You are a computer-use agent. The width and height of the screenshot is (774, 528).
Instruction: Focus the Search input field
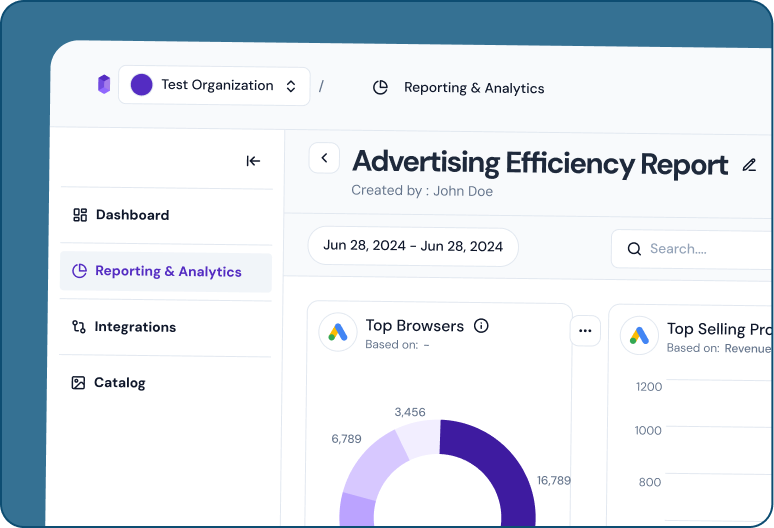click(693, 249)
